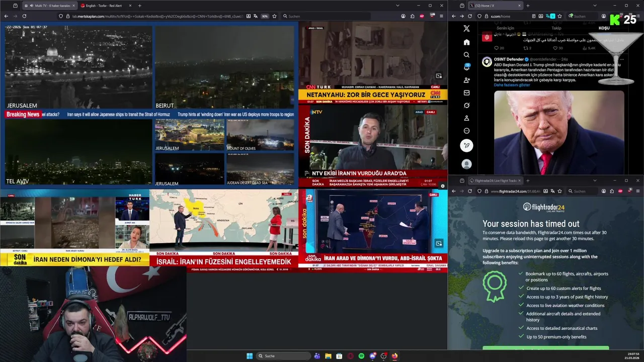Switch to Multi TV - 6 haber kanalını tab
This screenshot has width=644, height=362.
[49, 6]
